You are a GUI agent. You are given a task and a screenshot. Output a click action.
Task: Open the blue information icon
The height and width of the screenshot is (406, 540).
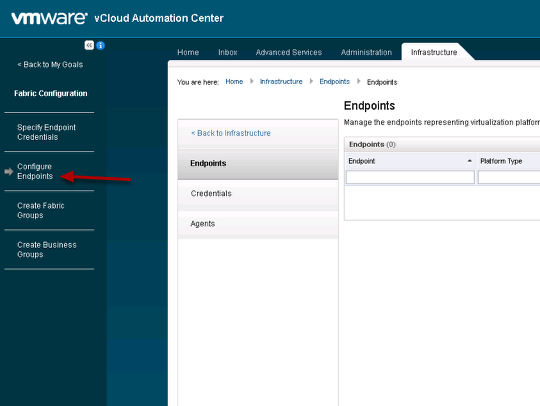coord(101,45)
